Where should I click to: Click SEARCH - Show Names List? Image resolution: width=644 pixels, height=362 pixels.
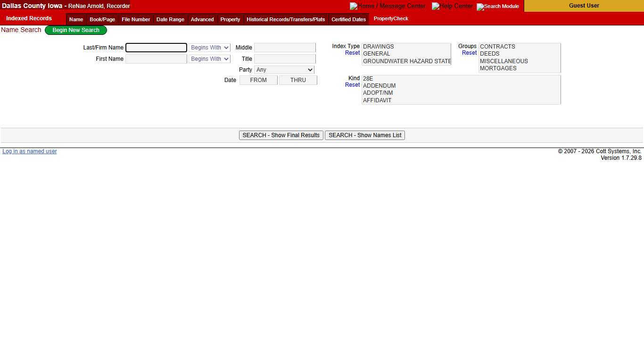[364, 135]
